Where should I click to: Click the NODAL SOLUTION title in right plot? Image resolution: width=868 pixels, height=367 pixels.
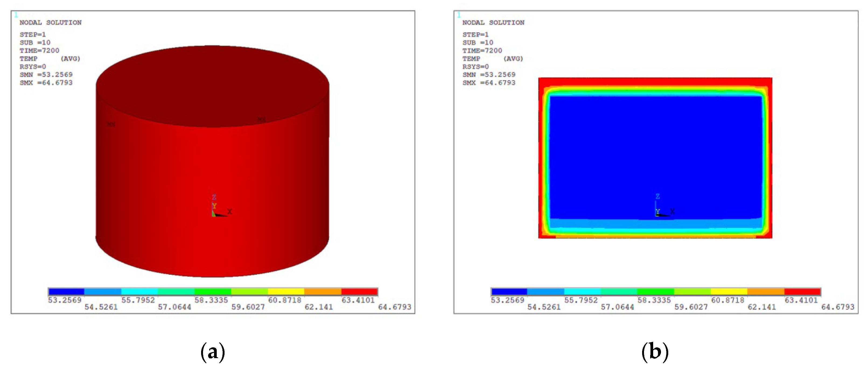click(493, 23)
